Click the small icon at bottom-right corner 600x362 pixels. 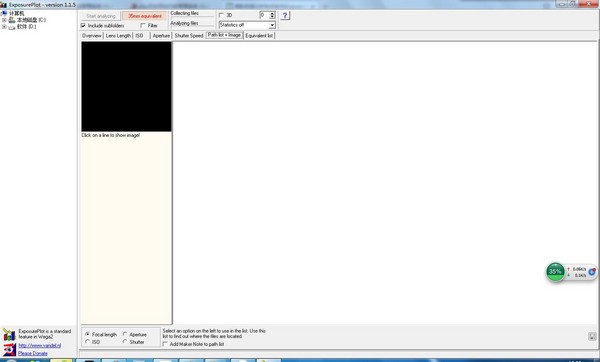(592, 336)
